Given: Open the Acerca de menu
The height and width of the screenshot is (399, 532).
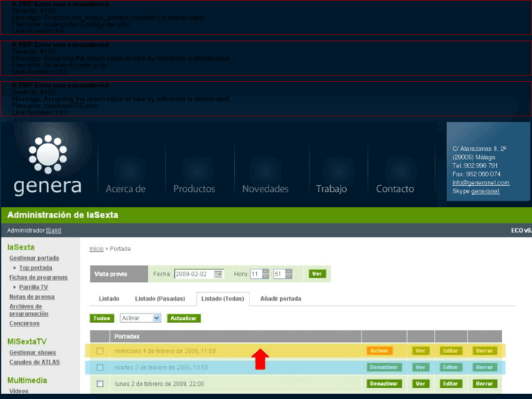Looking at the screenshot, I should pyautogui.click(x=126, y=189).
